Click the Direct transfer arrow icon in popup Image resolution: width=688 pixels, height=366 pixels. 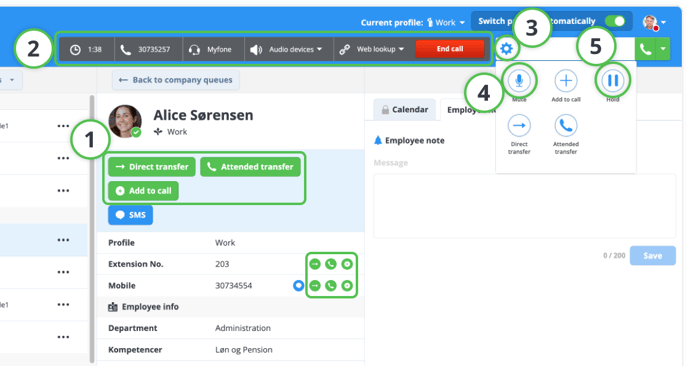tap(519, 126)
